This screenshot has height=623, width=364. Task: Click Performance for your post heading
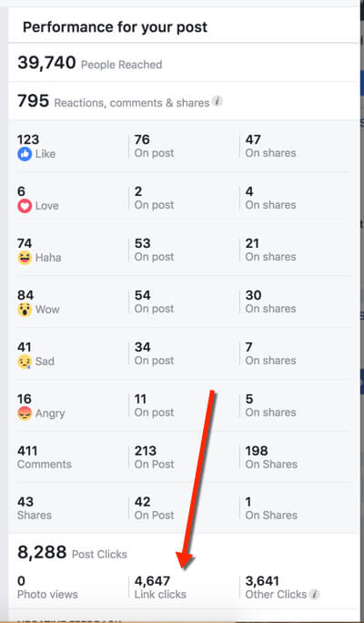click(x=115, y=27)
